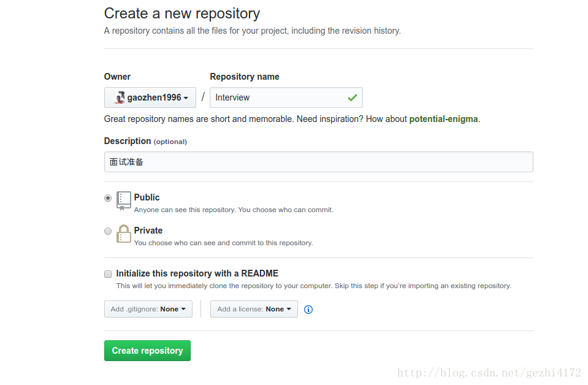
Task: Select the Public radio button
Action: 108,198
